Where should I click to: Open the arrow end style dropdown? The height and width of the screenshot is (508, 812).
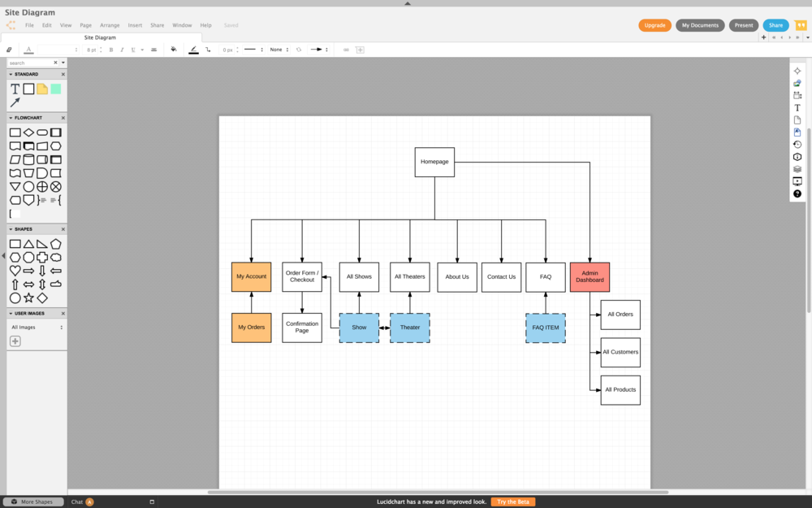(318, 50)
